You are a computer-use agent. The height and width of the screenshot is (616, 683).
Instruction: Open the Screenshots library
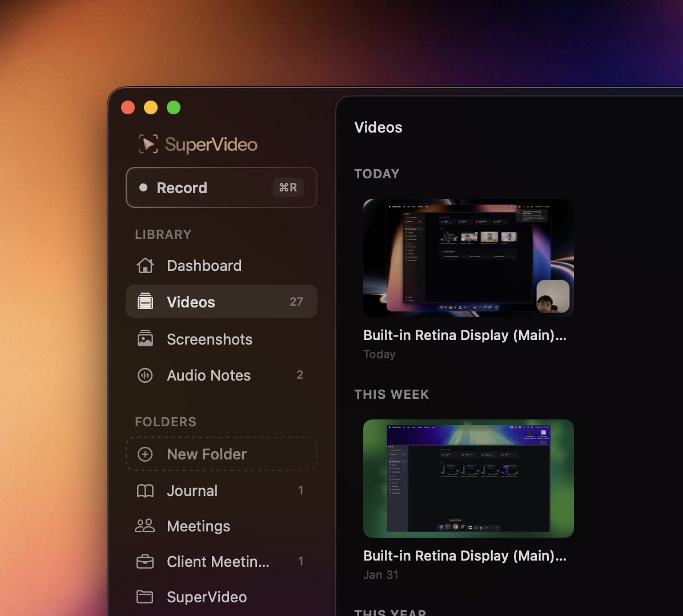(221, 339)
